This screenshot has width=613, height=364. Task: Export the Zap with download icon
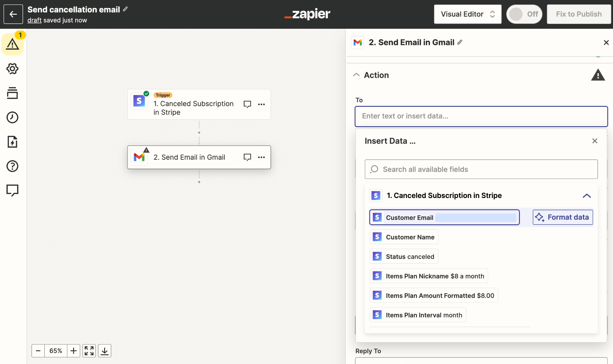tap(104, 351)
